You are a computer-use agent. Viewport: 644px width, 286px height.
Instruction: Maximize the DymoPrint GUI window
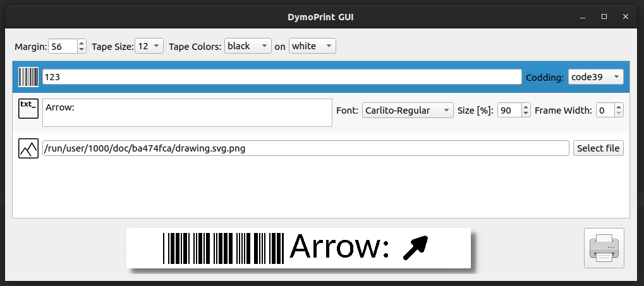604,17
